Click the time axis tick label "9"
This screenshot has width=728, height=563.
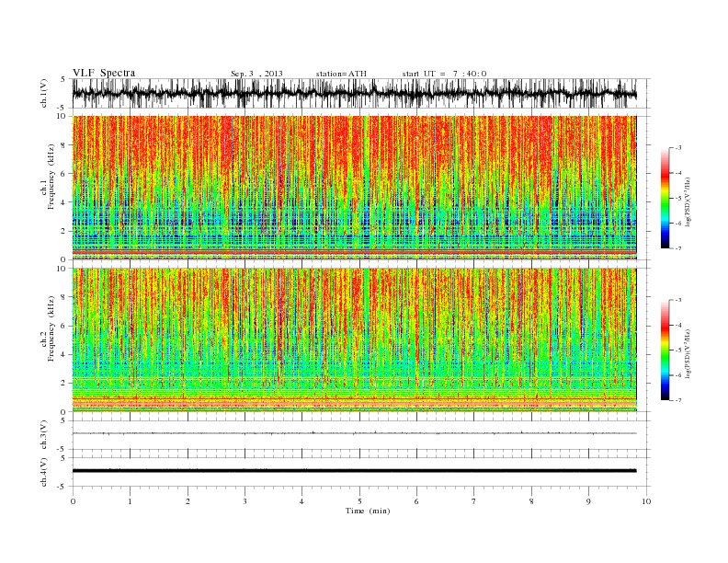pyautogui.click(x=588, y=501)
